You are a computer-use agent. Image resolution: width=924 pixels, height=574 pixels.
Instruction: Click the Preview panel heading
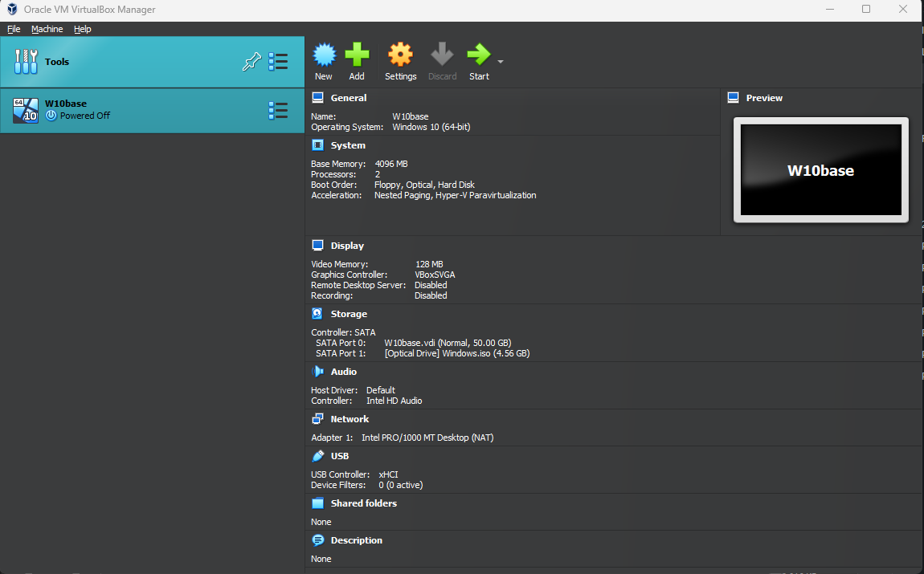[x=764, y=98]
